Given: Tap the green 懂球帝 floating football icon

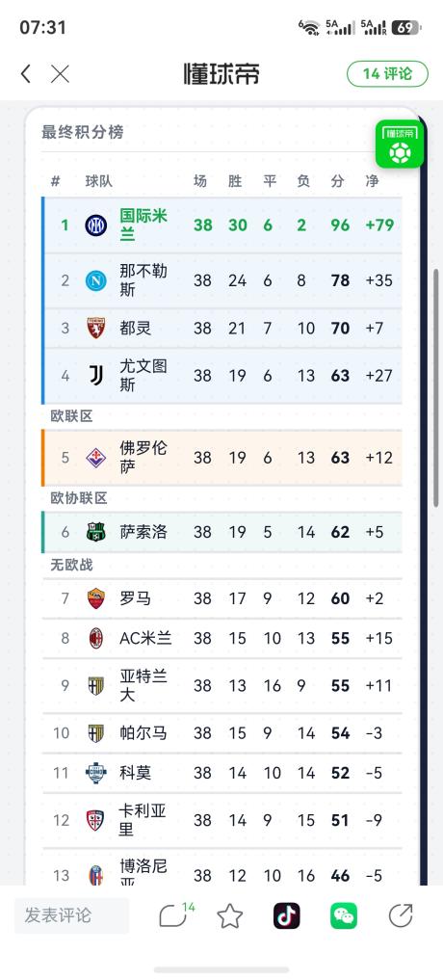Looking at the screenshot, I should [x=400, y=144].
